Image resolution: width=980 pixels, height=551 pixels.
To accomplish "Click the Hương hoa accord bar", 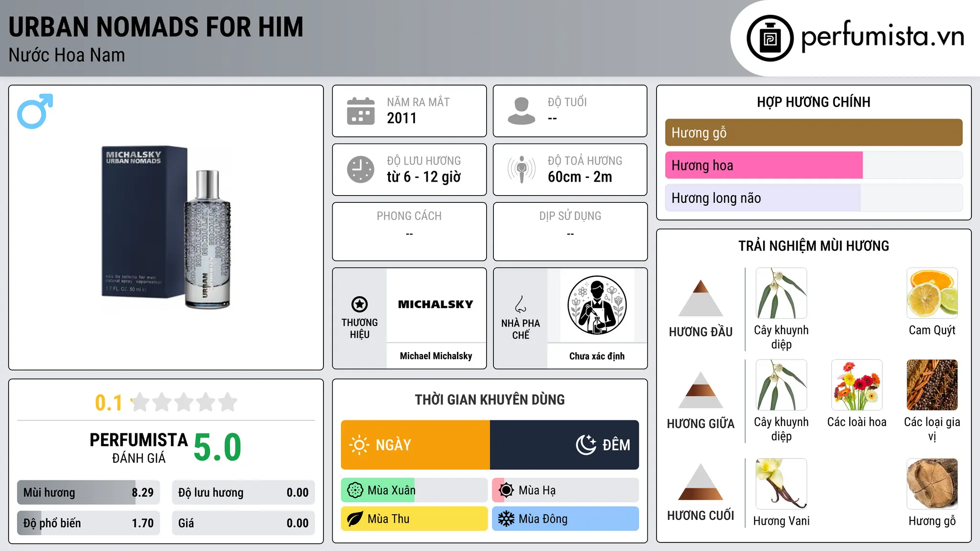I will (814, 165).
